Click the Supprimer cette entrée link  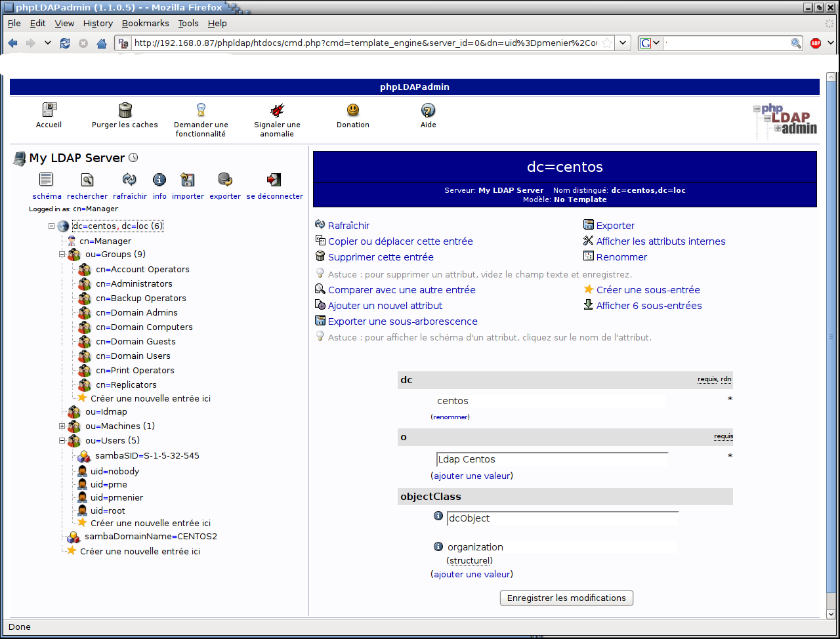point(381,257)
